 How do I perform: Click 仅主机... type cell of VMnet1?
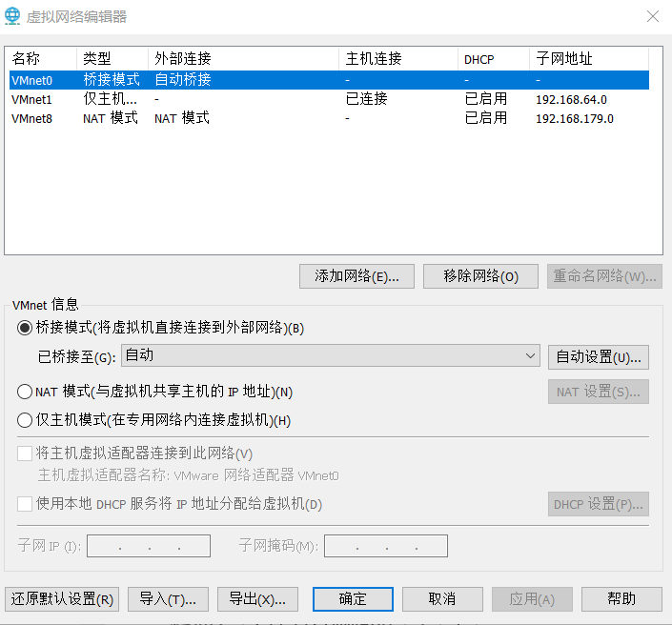(111, 99)
